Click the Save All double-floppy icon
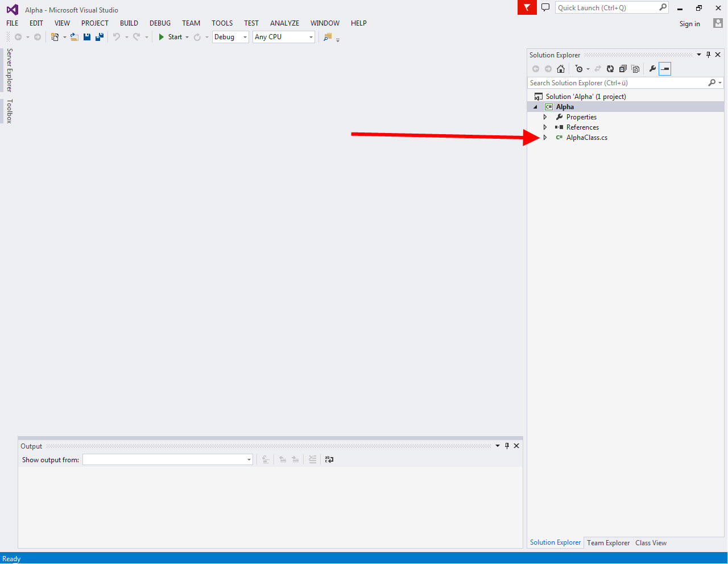The image size is (728, 564). 100,37
